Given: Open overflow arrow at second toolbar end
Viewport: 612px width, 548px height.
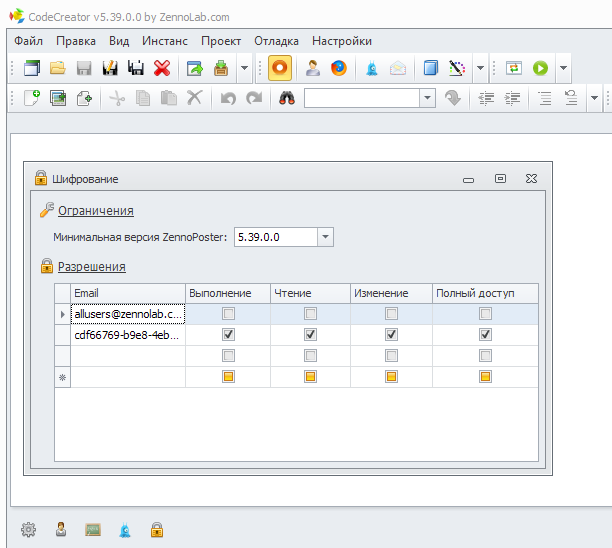Looking at the screenshot, I should (x=594, y=98).
